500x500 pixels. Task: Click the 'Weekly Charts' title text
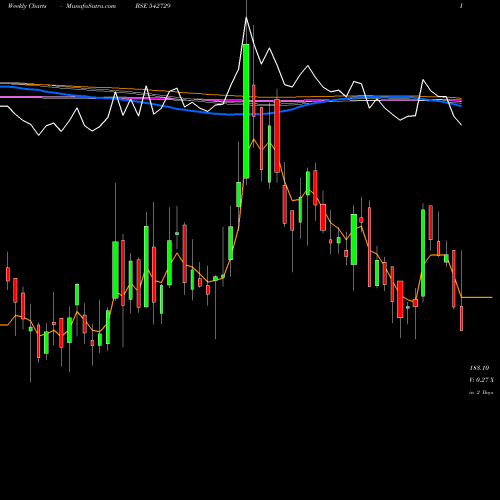pos(27,6)
